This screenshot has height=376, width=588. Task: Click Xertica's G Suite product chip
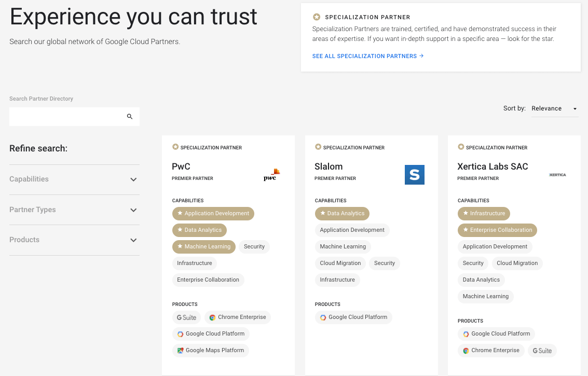tap(542, 351)
